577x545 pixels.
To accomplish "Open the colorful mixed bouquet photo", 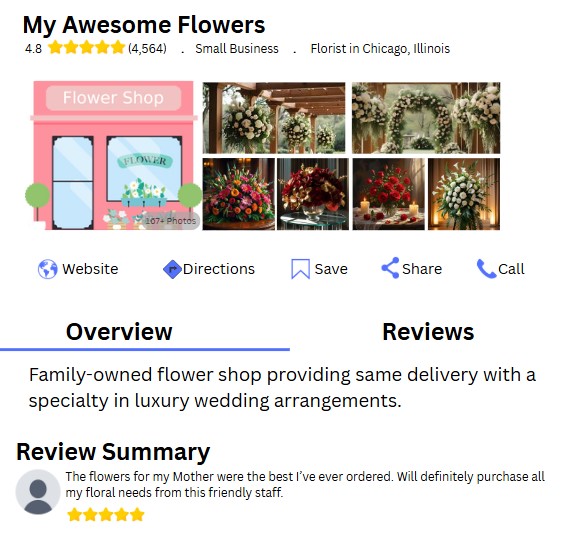I will coord(239,194).
